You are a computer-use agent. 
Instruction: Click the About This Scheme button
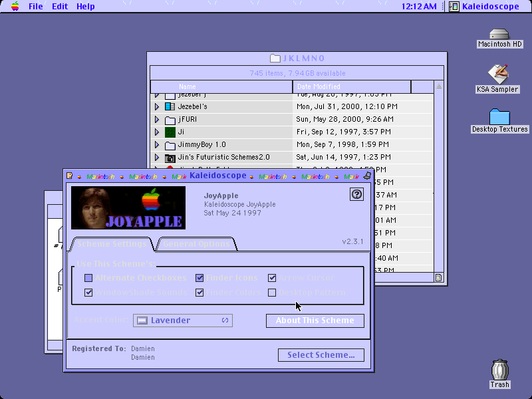[315, 321]
